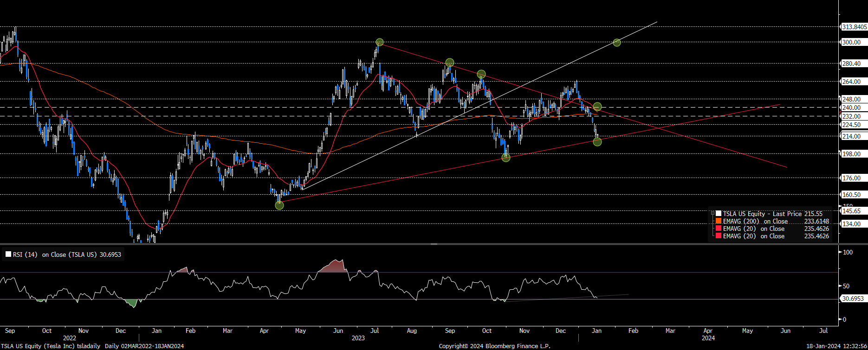
Task: Click the 2024 year label on time axis
Action: click(x=708, y=338)
